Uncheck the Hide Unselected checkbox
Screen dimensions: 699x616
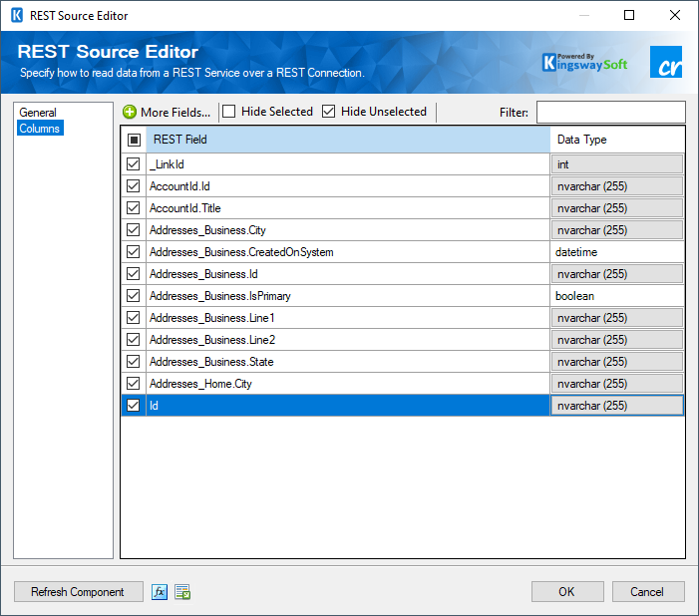[x=328, y=111]
